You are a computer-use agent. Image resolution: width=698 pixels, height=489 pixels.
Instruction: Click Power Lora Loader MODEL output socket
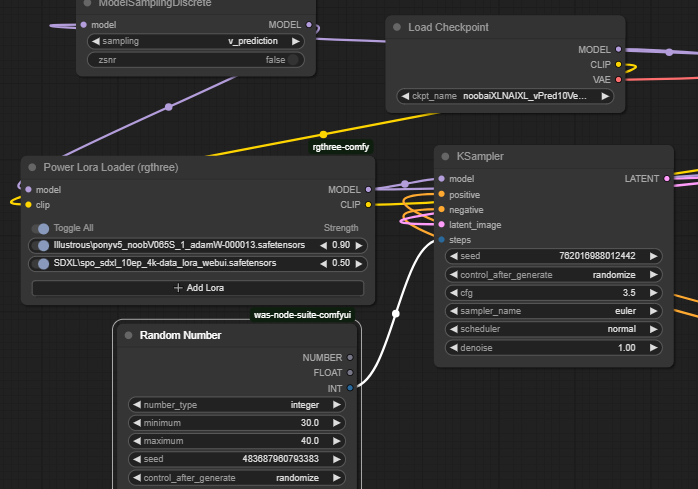(x=368, y=190)
